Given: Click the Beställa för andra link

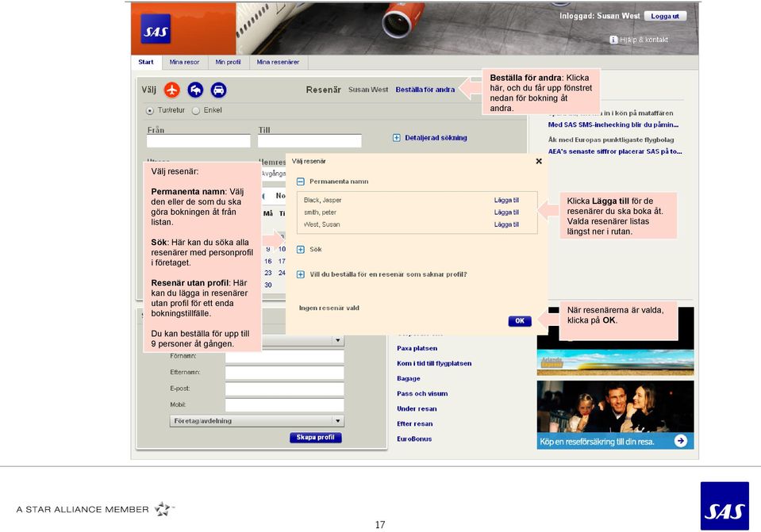Looking at the screenshot, I should 425,90.
